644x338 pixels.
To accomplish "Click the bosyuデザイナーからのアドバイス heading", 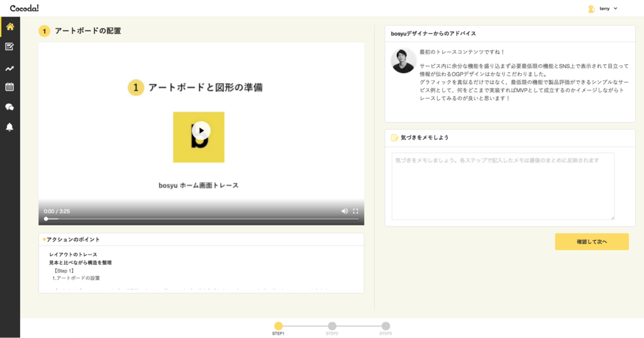I will pyautogui.click(x=433, y=34).
